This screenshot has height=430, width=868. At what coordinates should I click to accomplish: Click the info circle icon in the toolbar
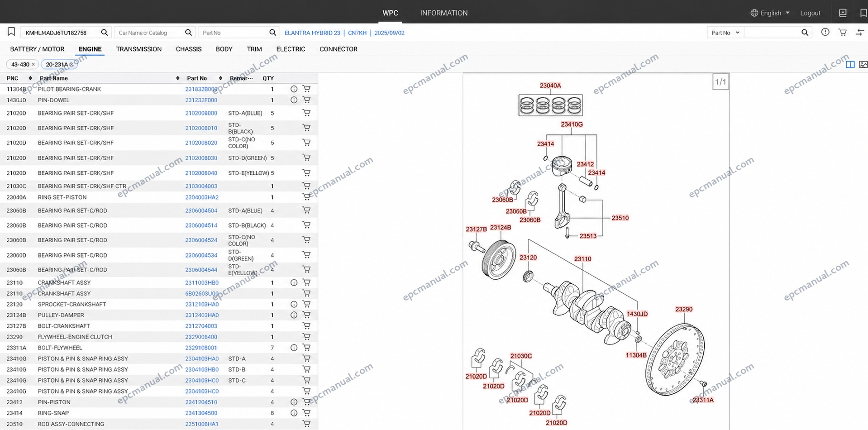[825, 32]
